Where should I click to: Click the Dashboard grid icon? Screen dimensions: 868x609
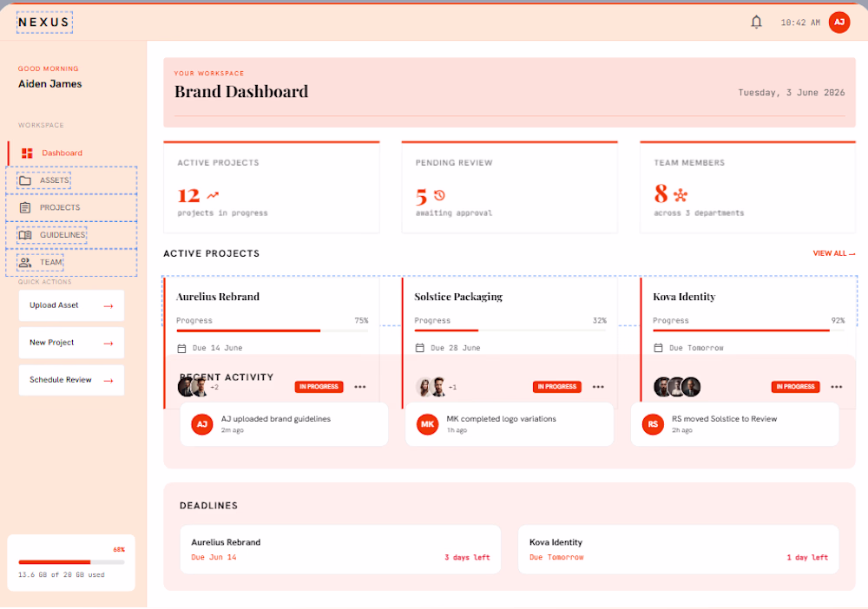[x=27, y=154]
